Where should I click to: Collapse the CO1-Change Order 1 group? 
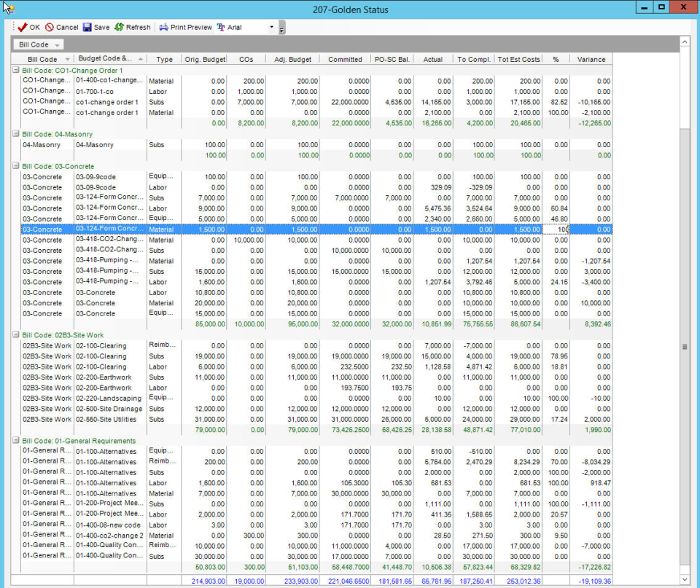(16, 70)
